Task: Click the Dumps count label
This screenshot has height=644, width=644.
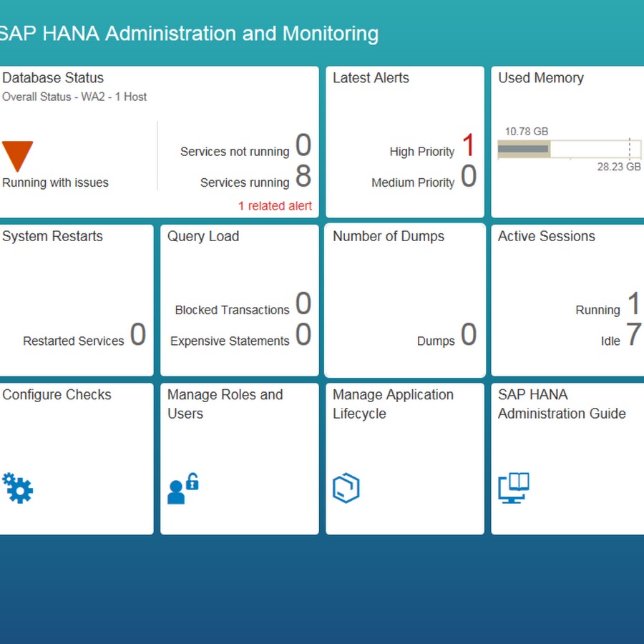Action: point(436,341)
